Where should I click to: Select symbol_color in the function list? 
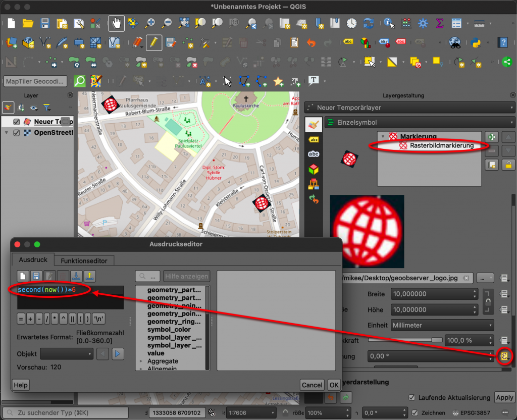point(169,329)
